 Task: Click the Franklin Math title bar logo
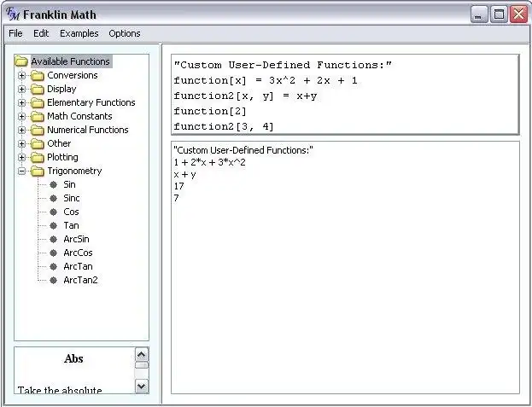[13, 15]
